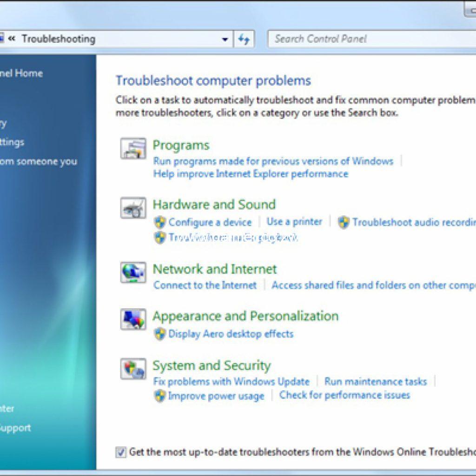Click the Troubleshoot computer problems heading
This screenshot has width=476, height=476.
click(x=213, y=81)
